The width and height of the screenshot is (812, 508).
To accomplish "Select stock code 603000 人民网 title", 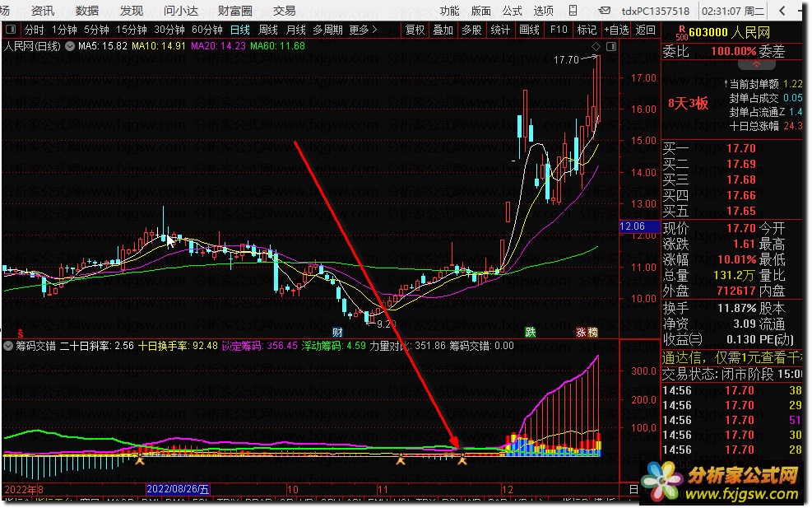I will click(729, 33).
